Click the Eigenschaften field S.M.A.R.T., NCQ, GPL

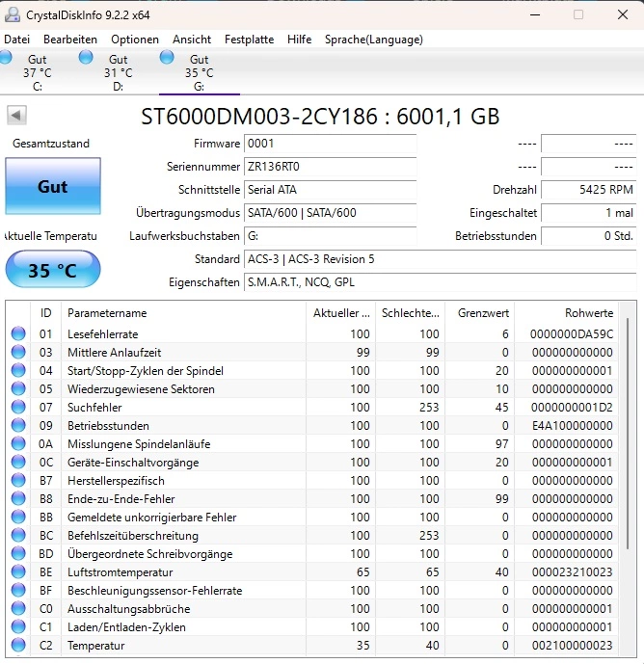(x=441, y=282)
